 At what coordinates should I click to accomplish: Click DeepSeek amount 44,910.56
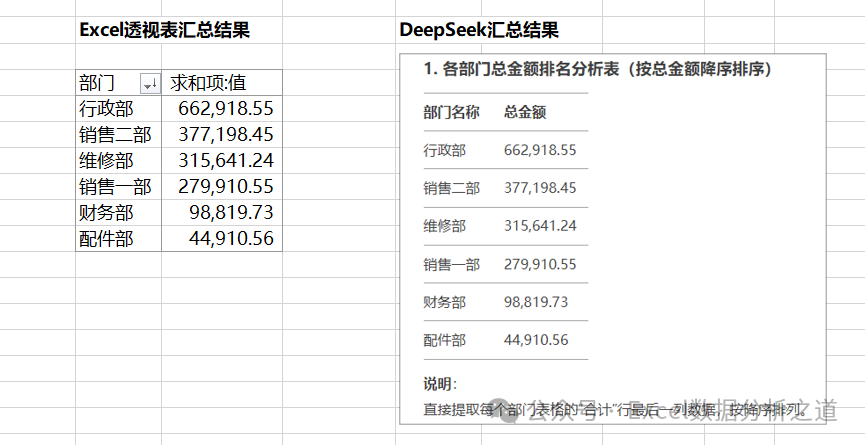pyautogui.click(x=536, y=340)
